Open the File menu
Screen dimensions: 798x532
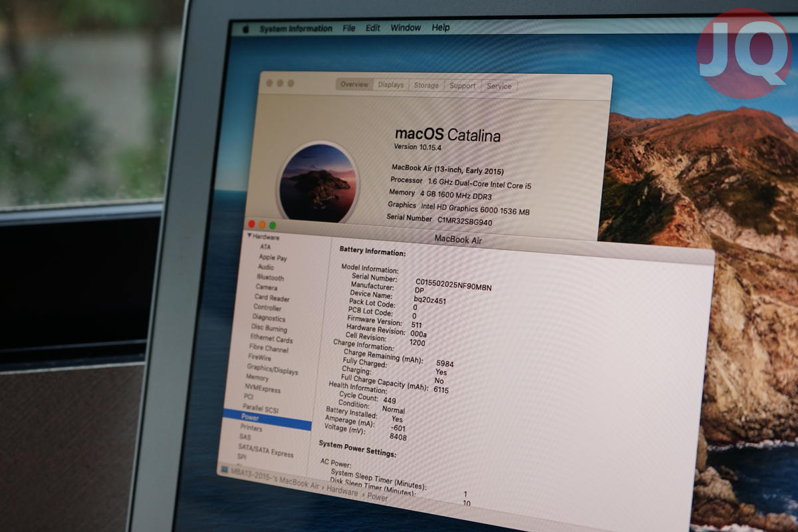[349, 28]
